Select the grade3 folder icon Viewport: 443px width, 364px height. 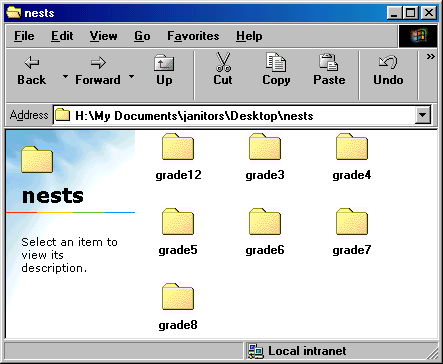pyautogui.click(x=265, y=146)
